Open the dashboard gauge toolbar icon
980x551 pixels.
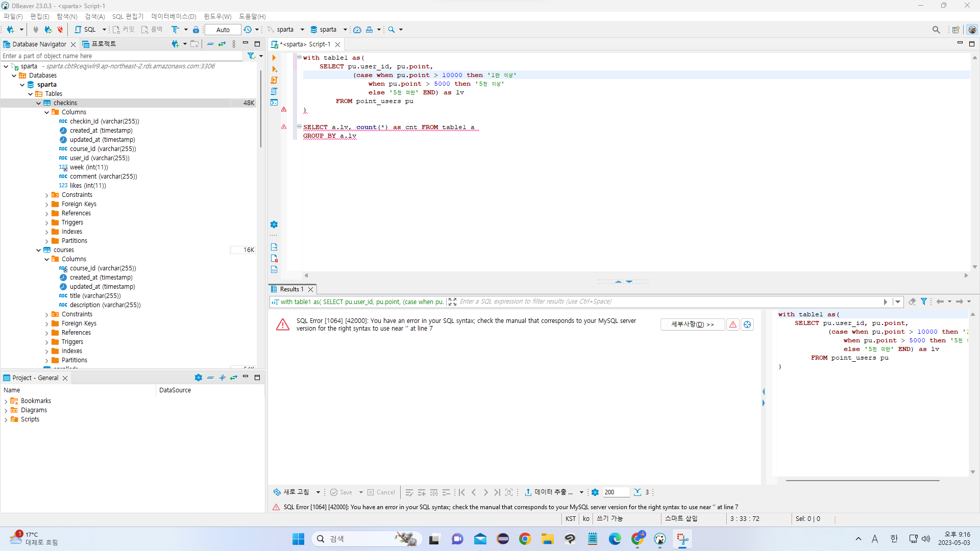357,30
